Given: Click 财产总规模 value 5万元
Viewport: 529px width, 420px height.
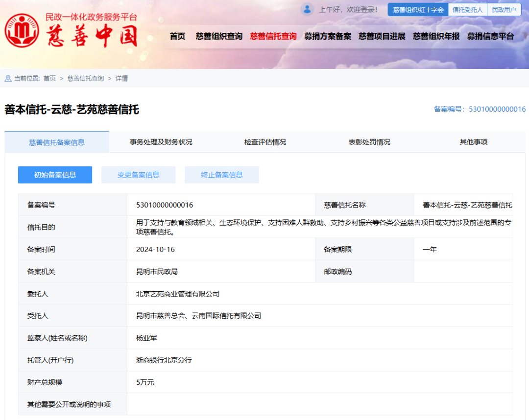Looking at the screenshot, I should click(x=145, y=382).
